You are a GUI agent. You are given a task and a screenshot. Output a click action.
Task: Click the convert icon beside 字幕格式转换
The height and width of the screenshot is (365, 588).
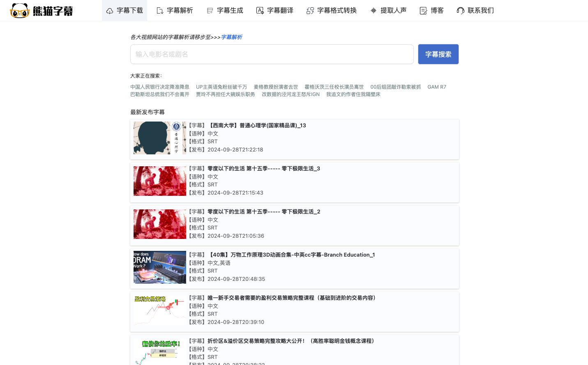click(x=310, y=11)
